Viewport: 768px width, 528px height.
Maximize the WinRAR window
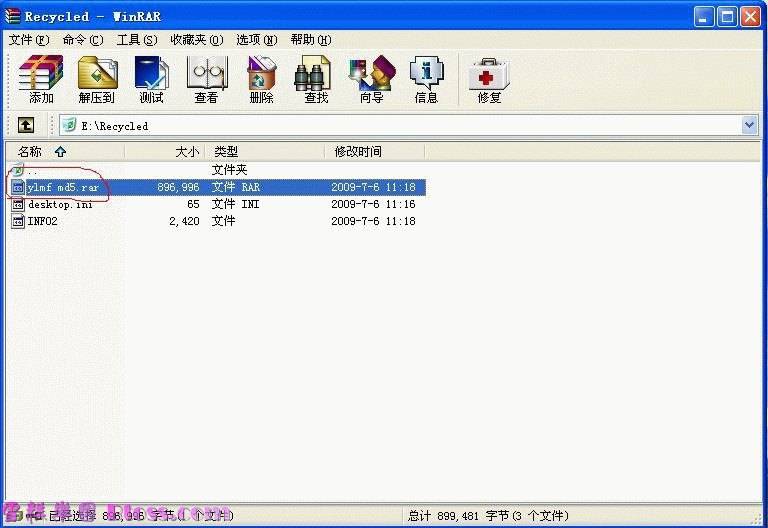[727, 17]
